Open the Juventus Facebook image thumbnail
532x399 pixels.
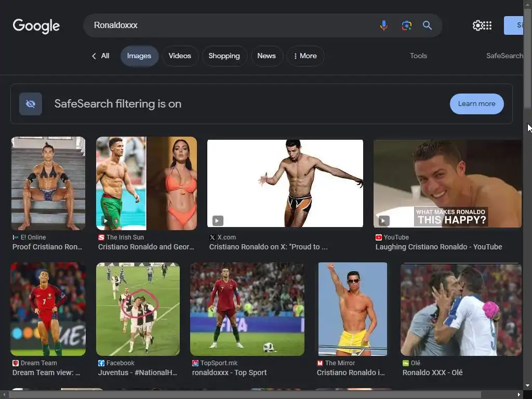pyautogui.click(x=138, y=309)
